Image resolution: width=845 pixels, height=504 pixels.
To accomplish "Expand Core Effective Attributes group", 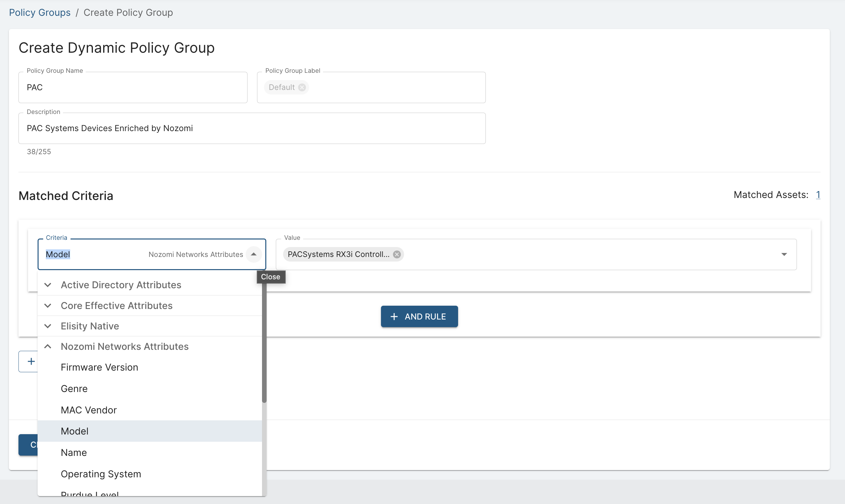I will [x=150, y=306].
